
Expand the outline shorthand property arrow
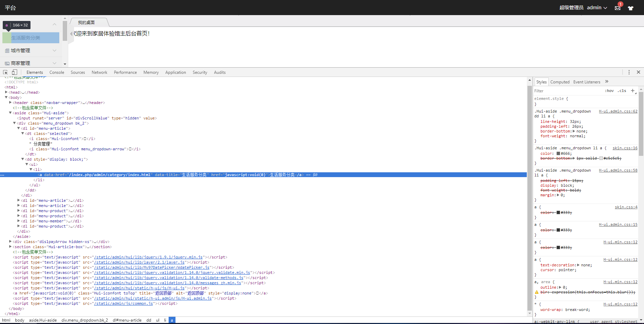click(x=560, y=287)
